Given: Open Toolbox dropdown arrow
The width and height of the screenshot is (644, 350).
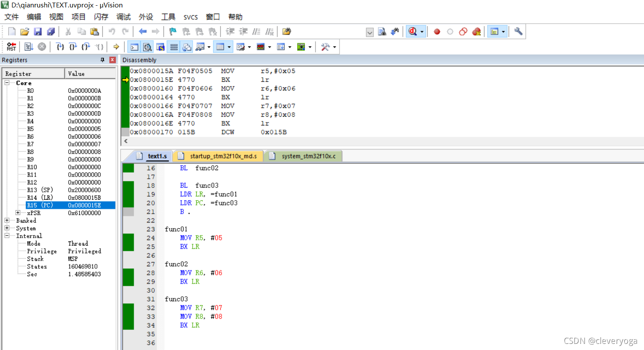Looking at the screenshot, I should tap(334, 47).
